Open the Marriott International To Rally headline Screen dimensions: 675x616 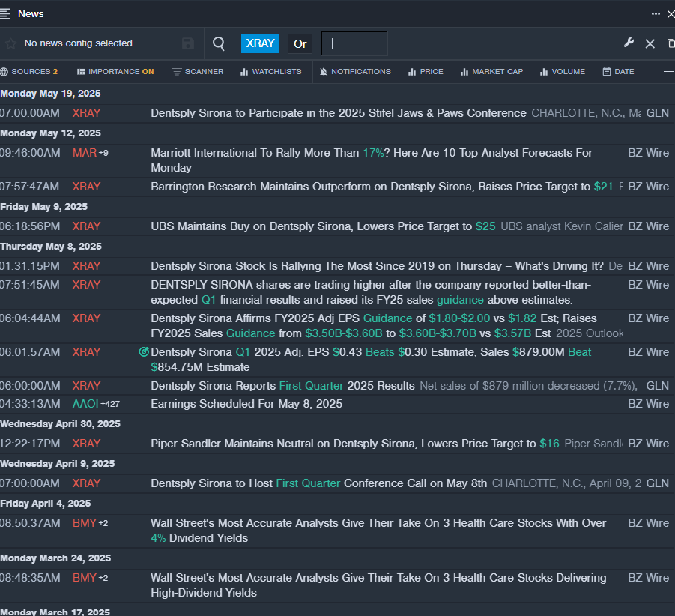click(372, 160)
